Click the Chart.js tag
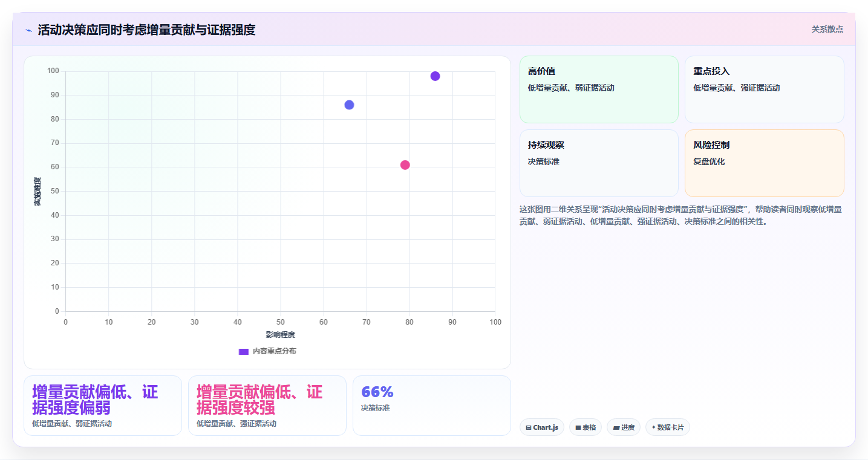Screen dimensions: 868x460 pyautogui.click(x=542, y=427)
